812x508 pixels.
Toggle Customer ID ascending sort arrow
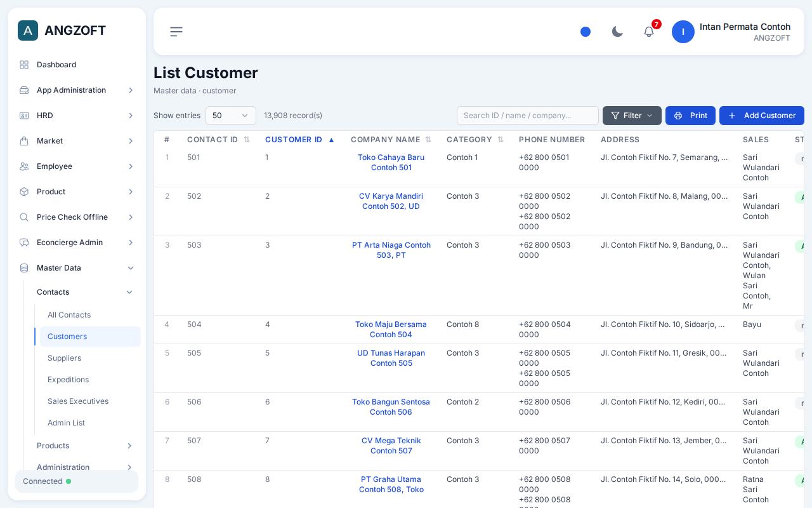331,140
